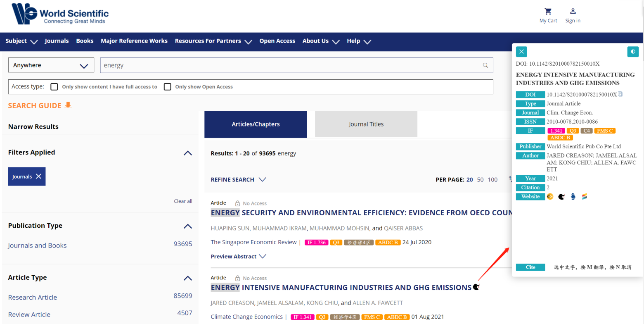Click the search magnifier icon
Image resolution: width=644 pixels, height=324 pixels.
[485, 65]
